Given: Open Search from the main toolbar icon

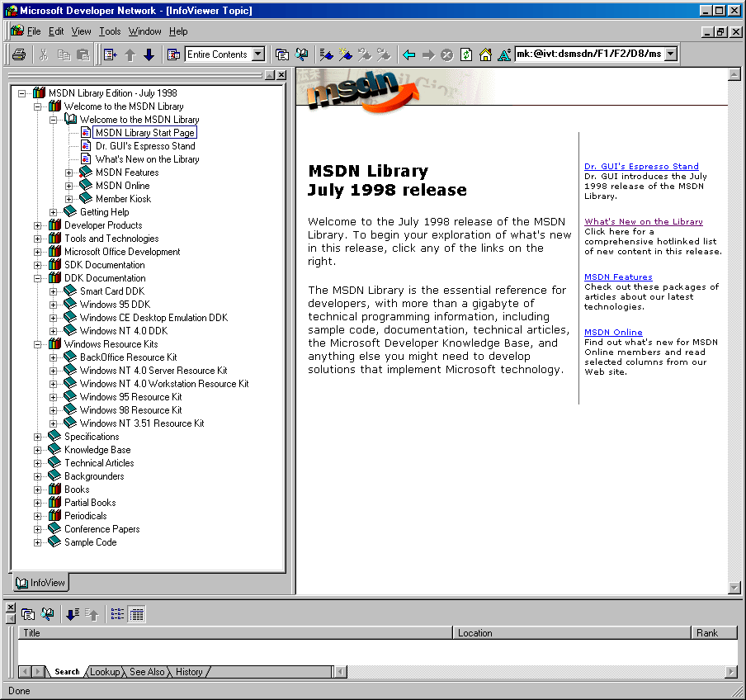Looking at the screenshot, I should [282, 54].
